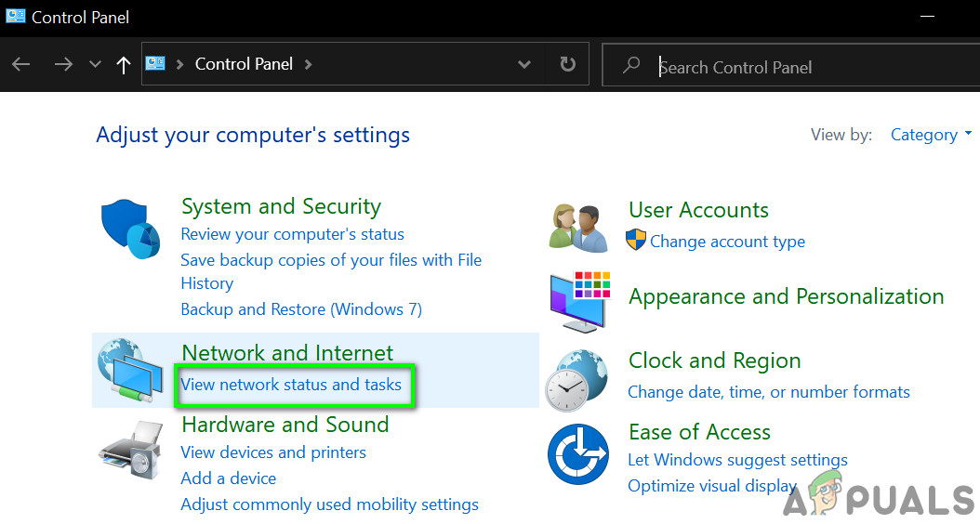Open Backup and Restore (Windows 7)
The image size is (980, 524).
(x=301, y=309)
